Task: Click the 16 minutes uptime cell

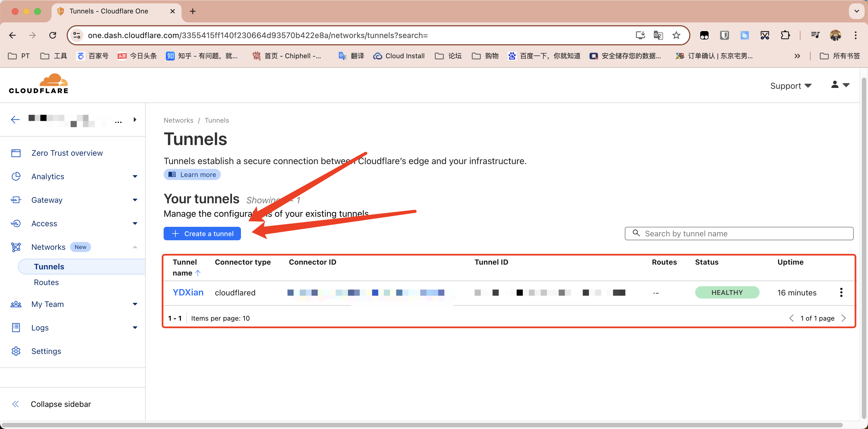Action: pos(797,293)
